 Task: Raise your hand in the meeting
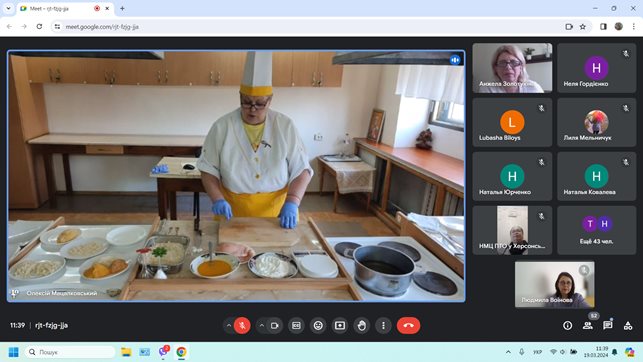point(362,326)
